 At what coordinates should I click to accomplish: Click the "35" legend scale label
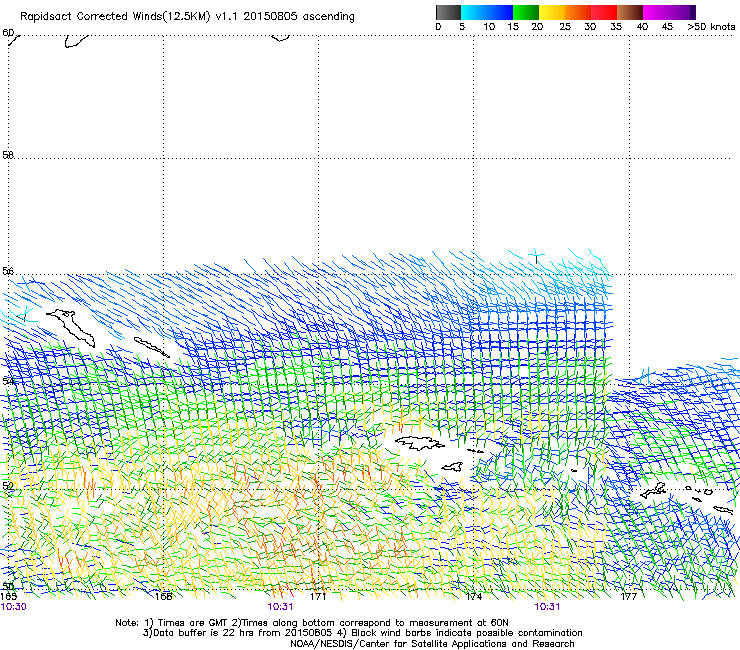point(616,27)
